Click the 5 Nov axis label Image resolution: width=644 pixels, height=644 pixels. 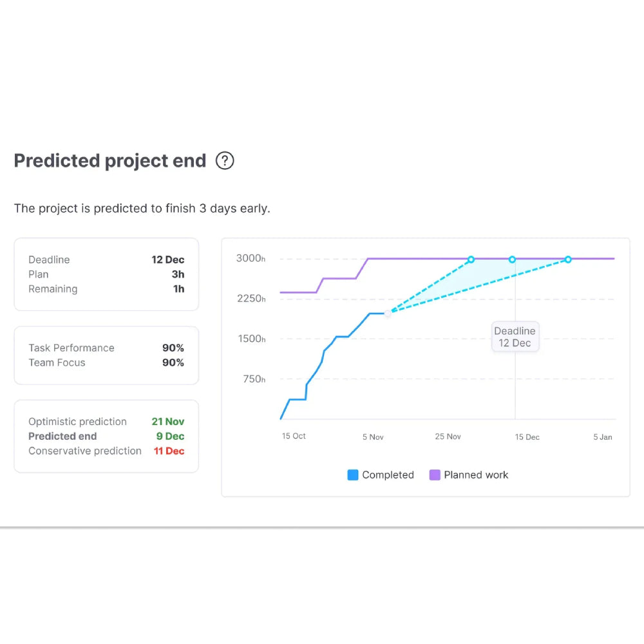tap(373, 437)
